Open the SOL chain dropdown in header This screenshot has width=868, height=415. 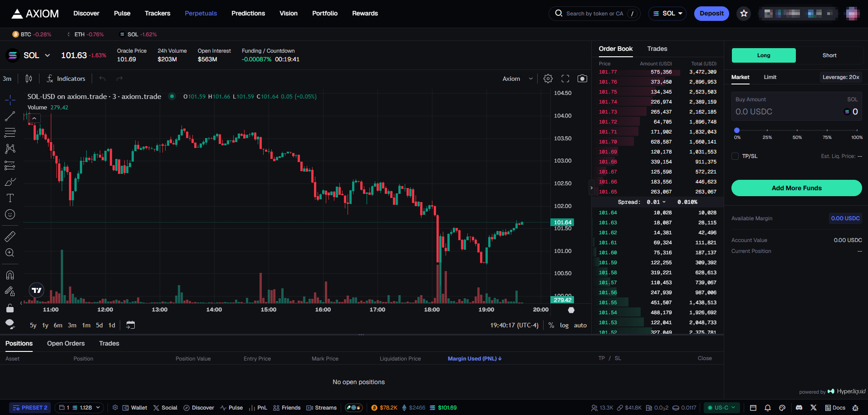[667, 14]
